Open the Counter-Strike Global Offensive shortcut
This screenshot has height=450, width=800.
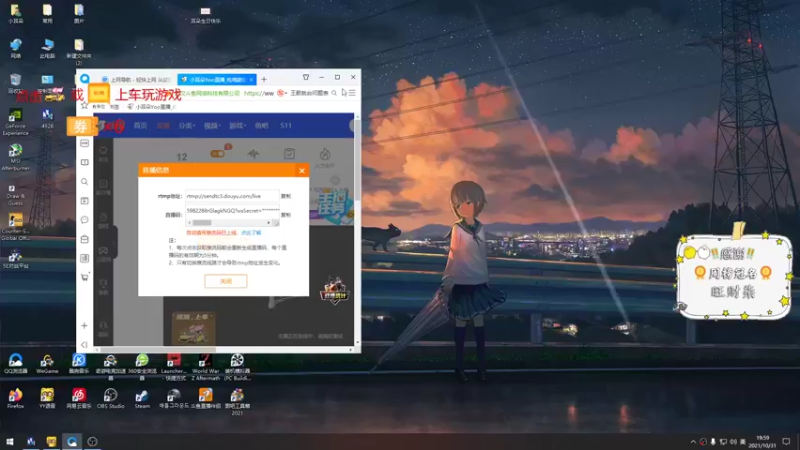click(x=15, y=227)
